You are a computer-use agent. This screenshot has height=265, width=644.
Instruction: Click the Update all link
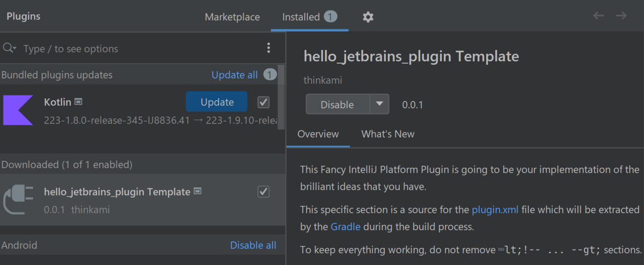point(235,75)
